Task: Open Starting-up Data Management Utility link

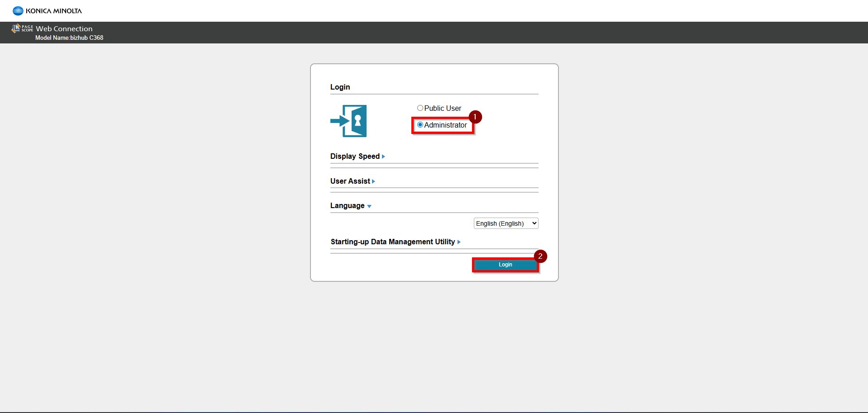Action: [392, 242]
